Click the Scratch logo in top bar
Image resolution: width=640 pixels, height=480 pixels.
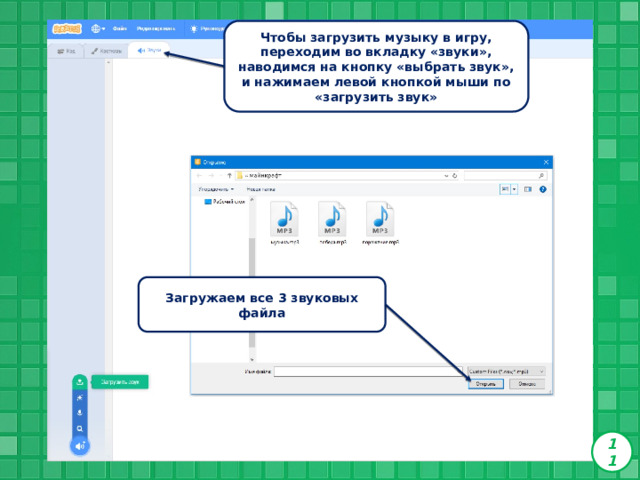(67, 29)
